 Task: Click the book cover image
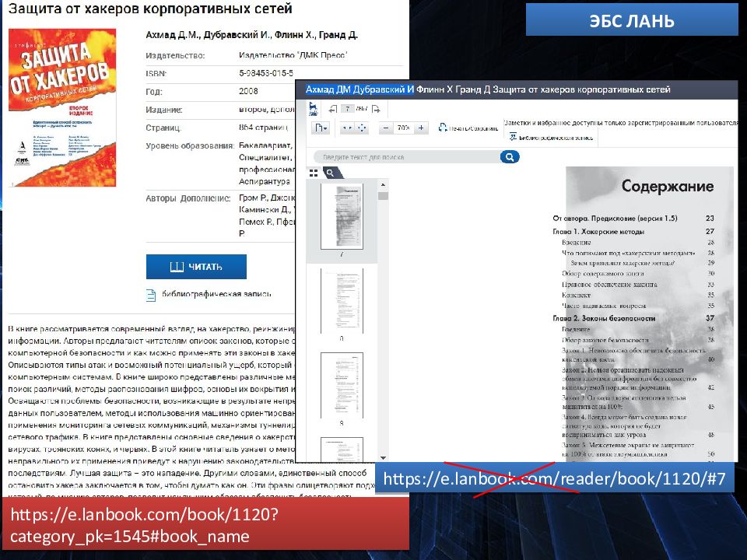(62, 107)
